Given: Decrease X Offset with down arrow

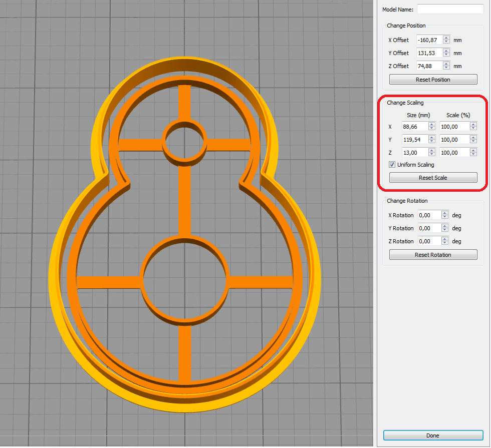Looking at the screenshot, I should 446,42.
